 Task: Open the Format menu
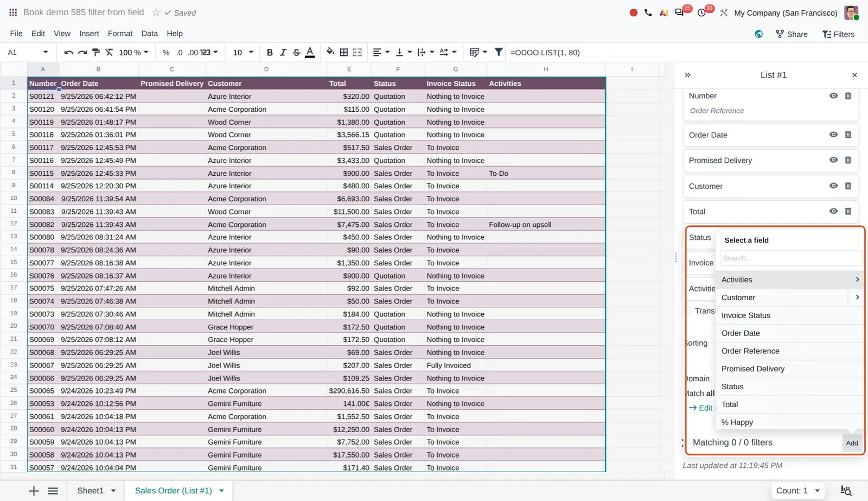(x=120, y=33)
